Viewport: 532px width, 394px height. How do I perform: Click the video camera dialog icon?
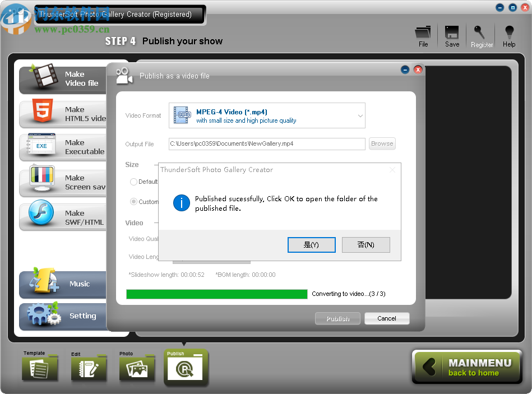click(x=124, y=76)
